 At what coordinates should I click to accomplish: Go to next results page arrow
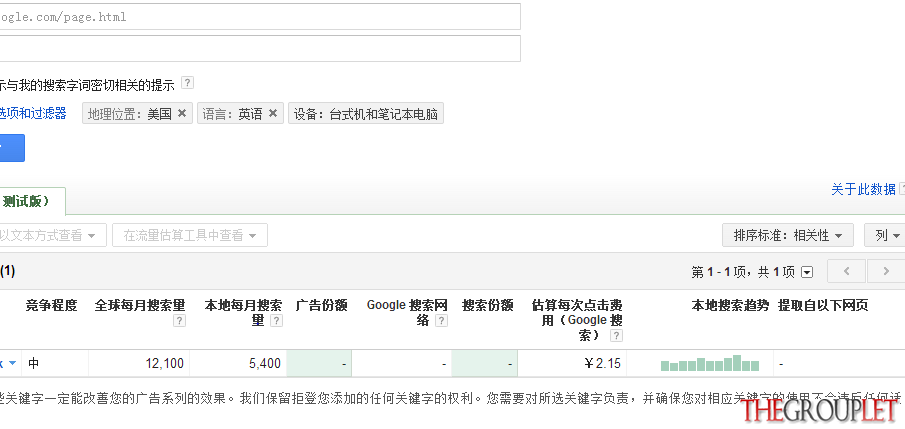point(886,271)
